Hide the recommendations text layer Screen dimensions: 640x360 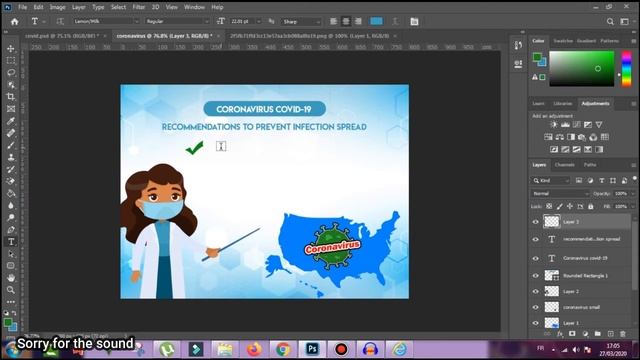click(536, 240)
